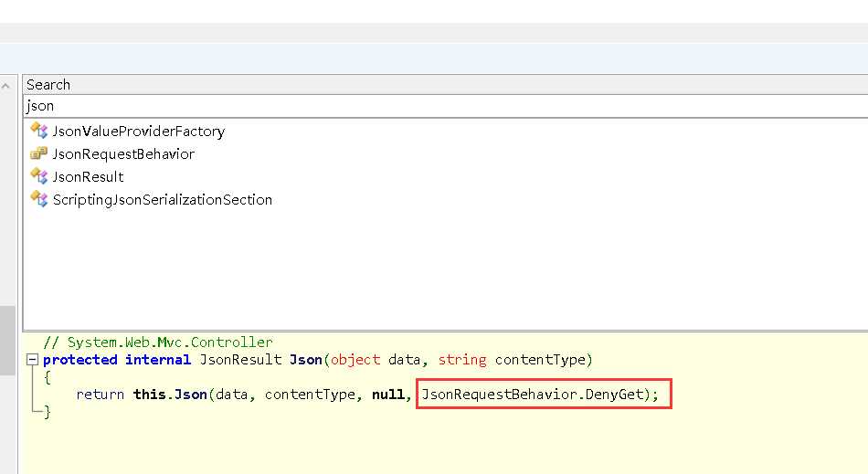Click the left panel scrollbar thumb
The width and height of the screenshot is (868, 474).
click(x=7, y=340)
